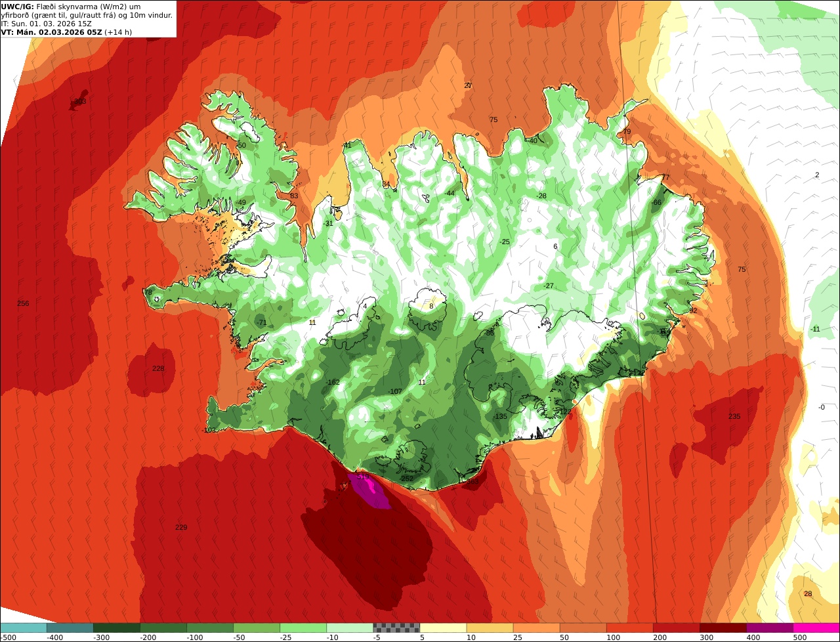Click the '-44' value in north Iceland

pos(450,193)
